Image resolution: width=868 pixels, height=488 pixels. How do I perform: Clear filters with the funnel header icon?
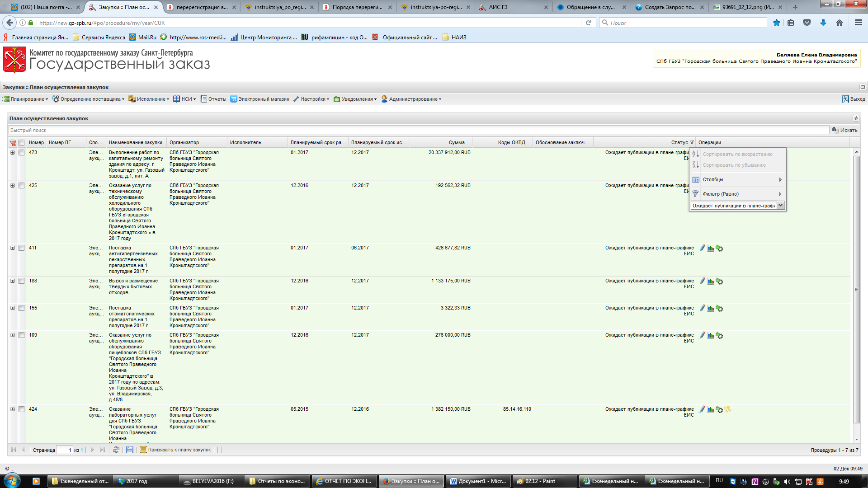point(13,143)
